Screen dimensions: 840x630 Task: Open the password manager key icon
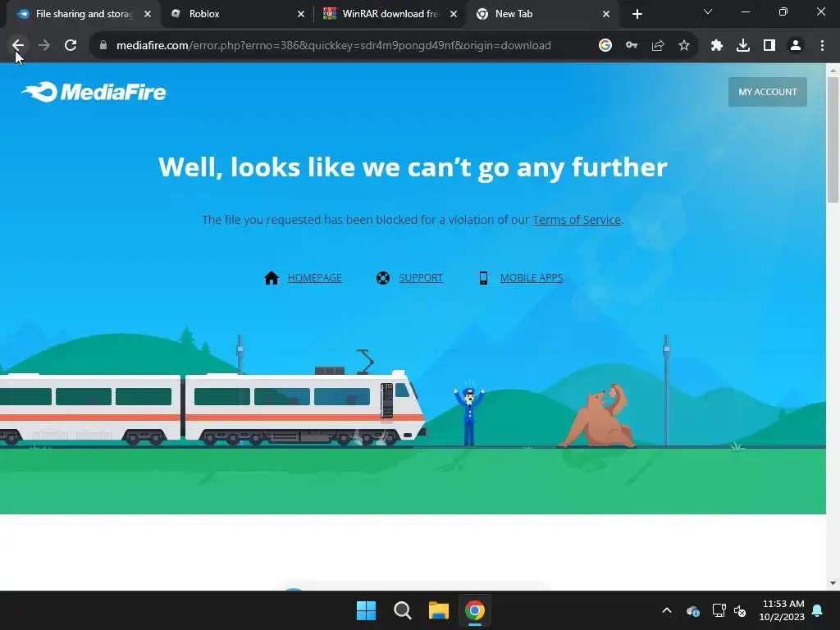click(632, 46)
